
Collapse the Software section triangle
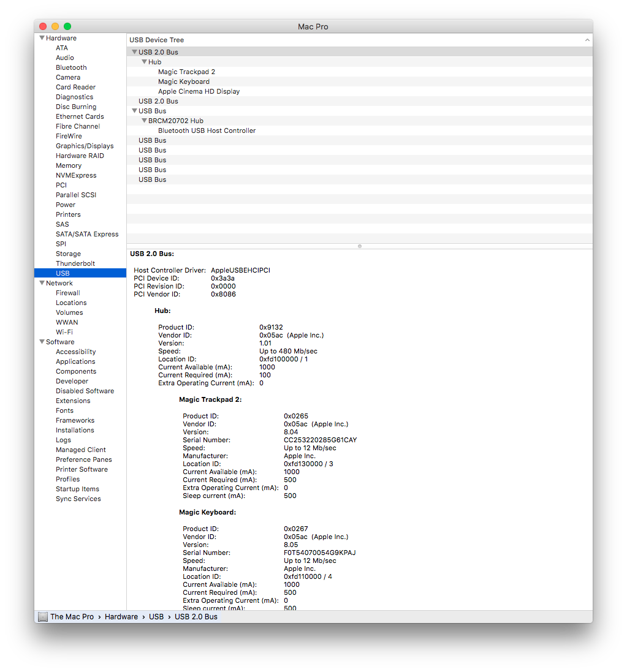pos(42,342)
